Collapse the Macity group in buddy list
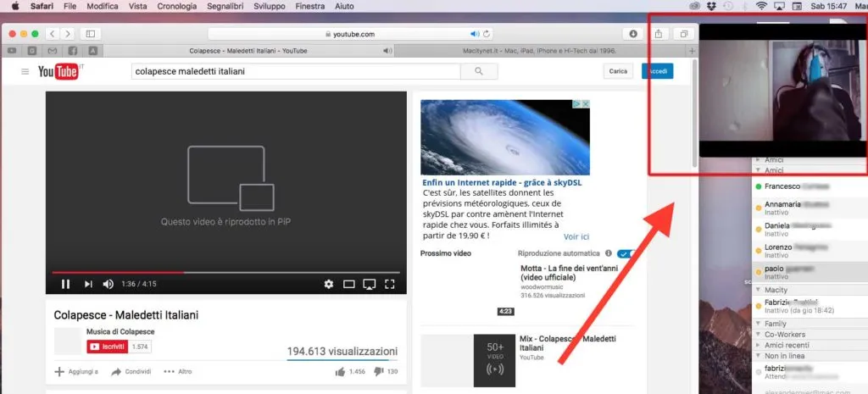868x394 pixels. 759,290
